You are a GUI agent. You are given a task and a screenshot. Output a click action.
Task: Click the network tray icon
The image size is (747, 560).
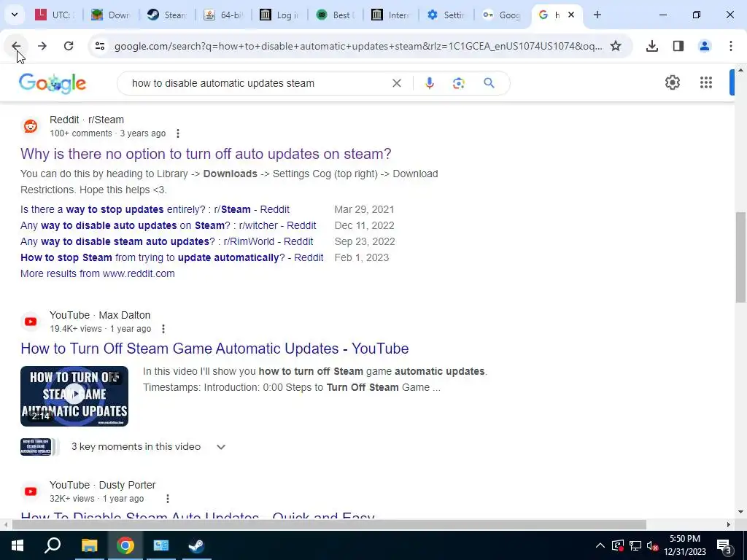(635, 545)
